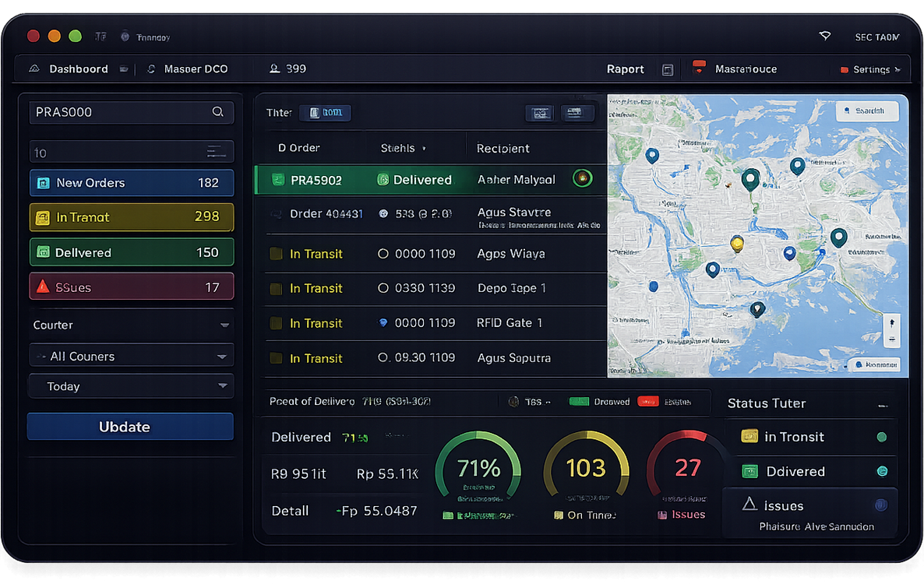Open the Master DCO menu

193,69
